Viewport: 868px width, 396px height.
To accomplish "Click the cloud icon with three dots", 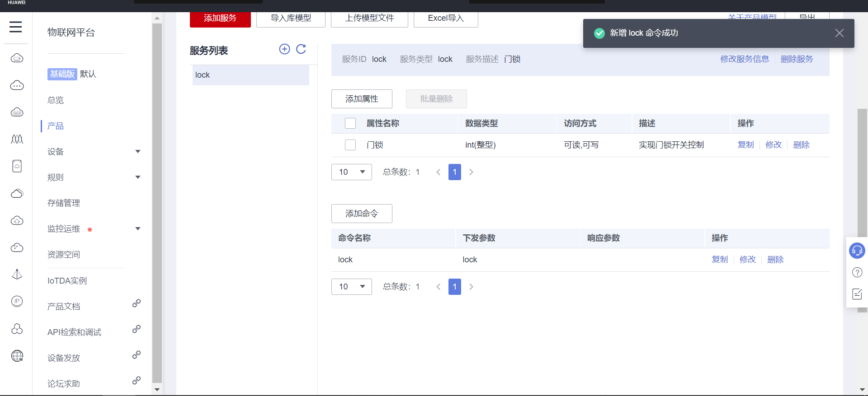I will pyautogui.click(x=17, y=85).
